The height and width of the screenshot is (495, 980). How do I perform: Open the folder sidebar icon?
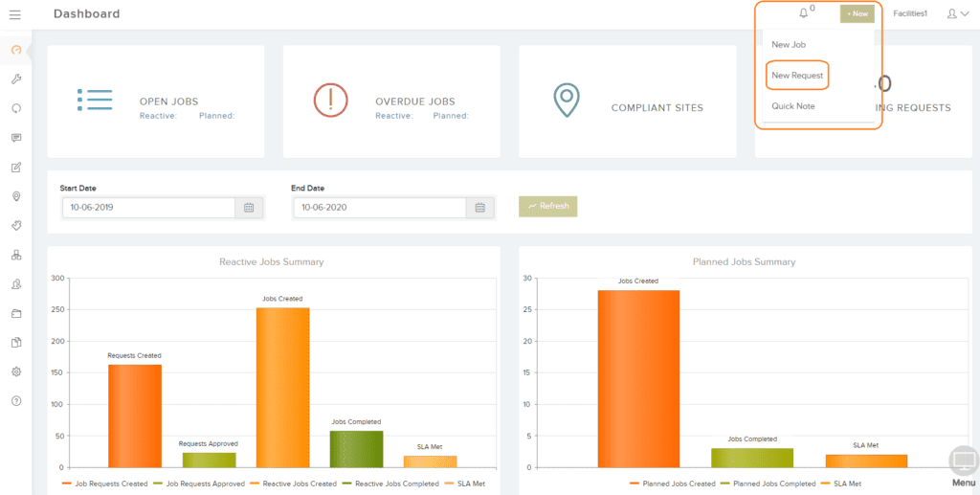point(16,314)
